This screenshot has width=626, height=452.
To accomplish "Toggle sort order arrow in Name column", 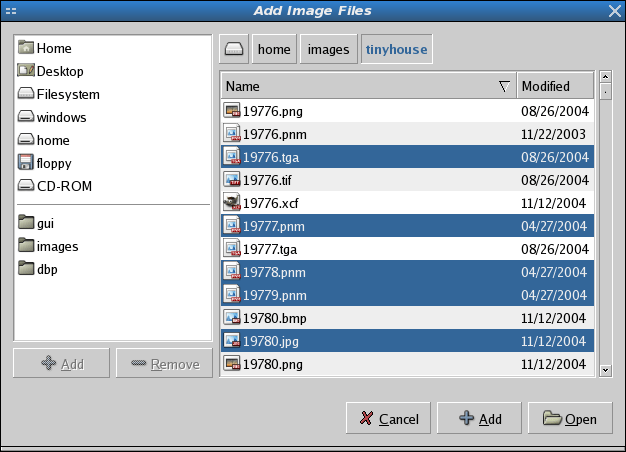I will click(x=503, y=87).
